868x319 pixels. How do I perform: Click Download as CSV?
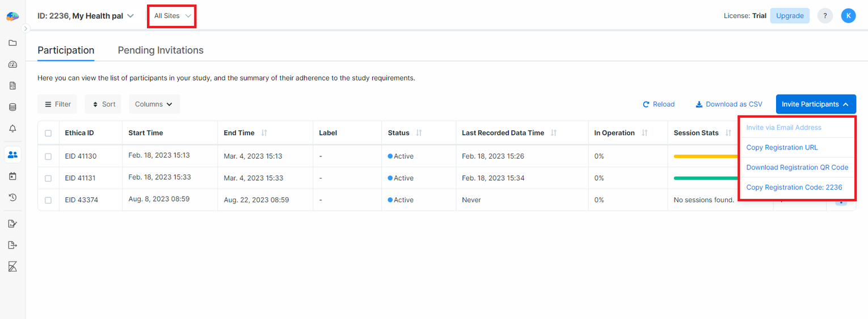(x=729, y=104)
